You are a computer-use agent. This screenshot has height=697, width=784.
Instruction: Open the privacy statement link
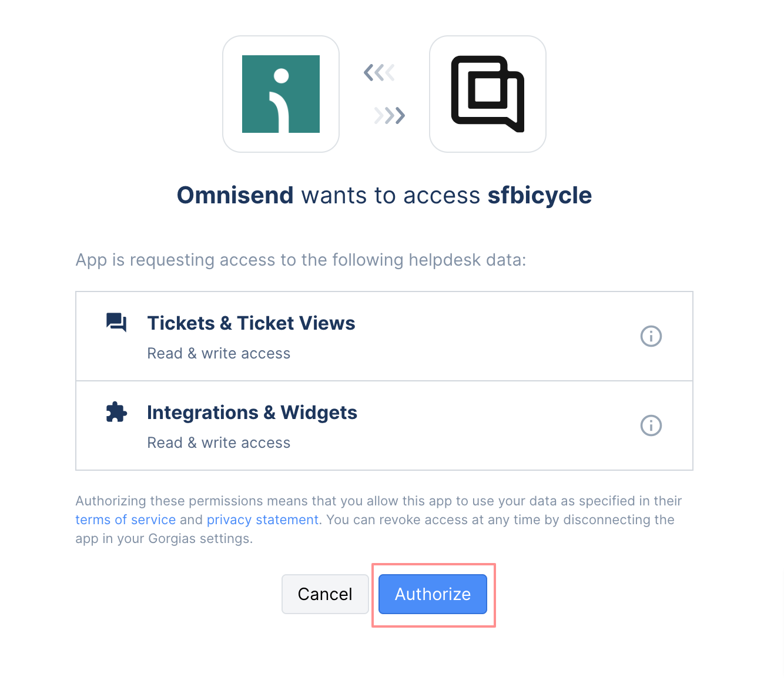262,520
